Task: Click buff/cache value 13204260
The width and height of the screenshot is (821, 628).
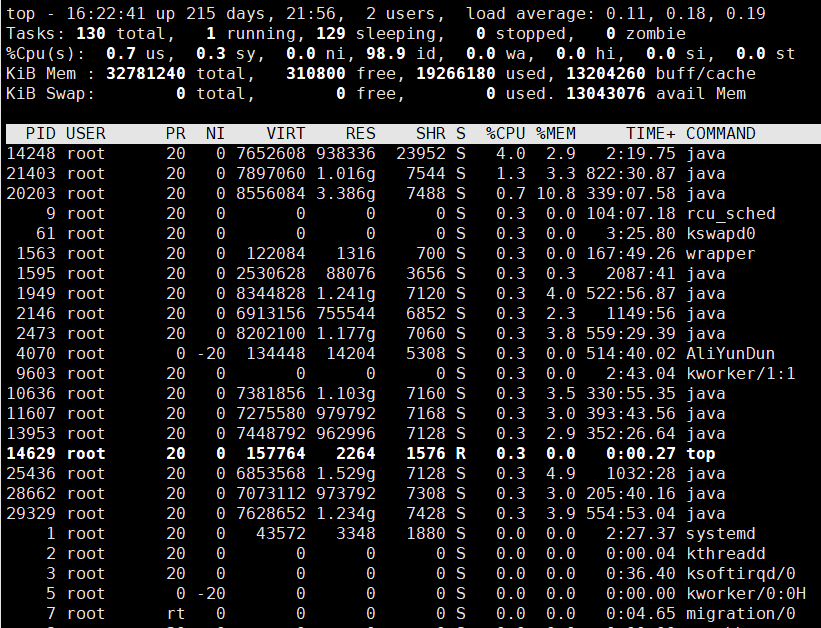Action: pos(606,73)
